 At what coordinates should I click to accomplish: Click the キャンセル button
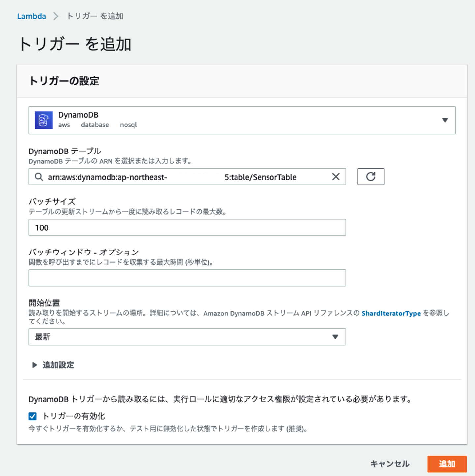[390, 464]
